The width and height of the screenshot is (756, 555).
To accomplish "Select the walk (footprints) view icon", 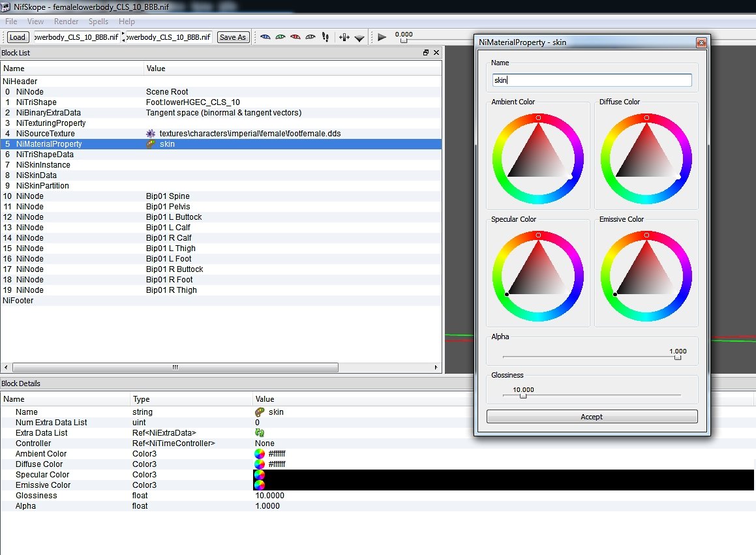I will [x=325, y=37].
